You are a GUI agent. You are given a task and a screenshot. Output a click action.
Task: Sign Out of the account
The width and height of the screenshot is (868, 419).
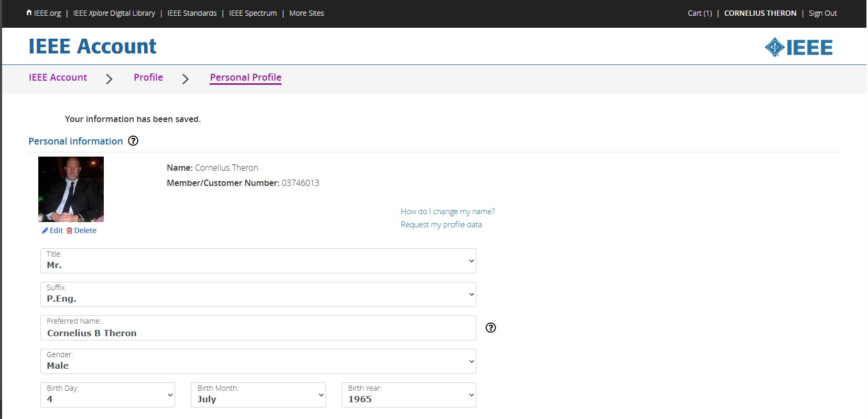(822, 13)
